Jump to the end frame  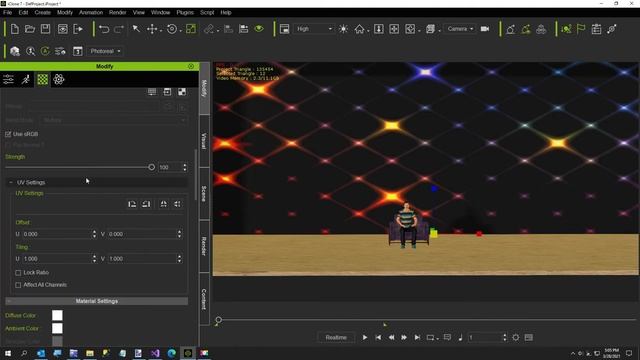[x=417, y=338]
